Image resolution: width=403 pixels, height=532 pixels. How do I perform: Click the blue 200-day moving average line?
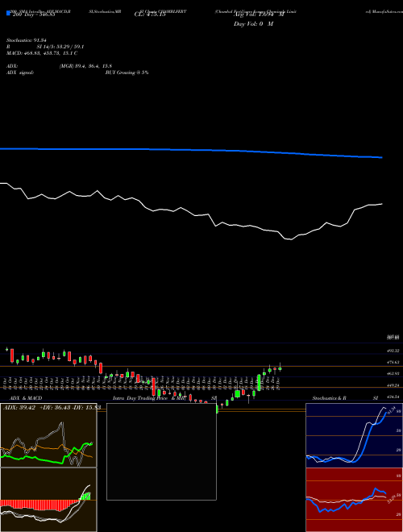(x=191, y=152)
